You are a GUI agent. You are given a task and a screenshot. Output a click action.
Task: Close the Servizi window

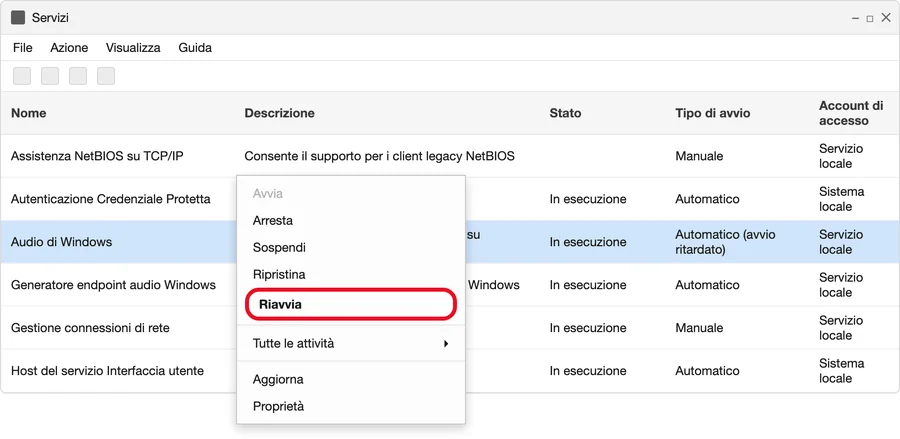pyautogui.click(x=886, y=18)
